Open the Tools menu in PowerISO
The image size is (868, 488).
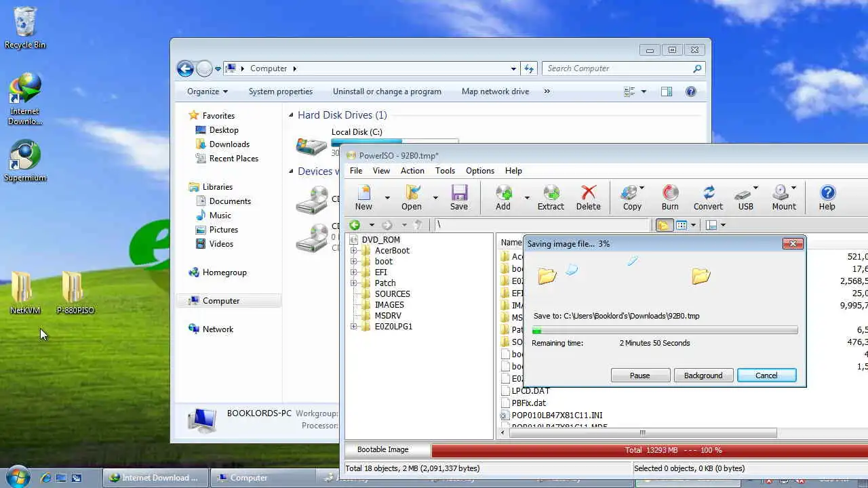point(445,171)
